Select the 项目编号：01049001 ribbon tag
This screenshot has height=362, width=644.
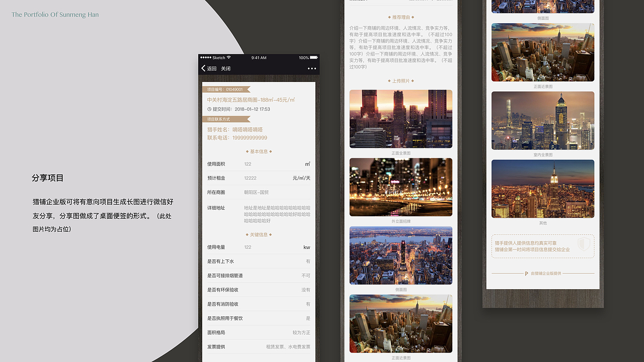226,89
